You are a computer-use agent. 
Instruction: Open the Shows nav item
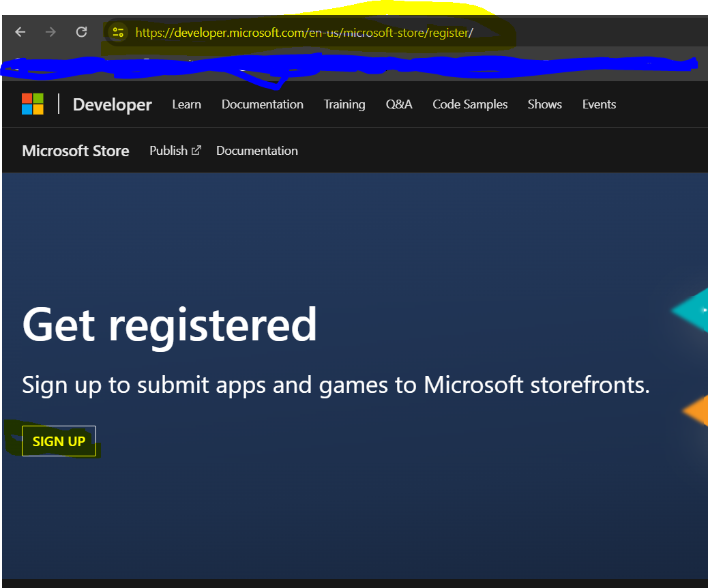pos(544,104)
